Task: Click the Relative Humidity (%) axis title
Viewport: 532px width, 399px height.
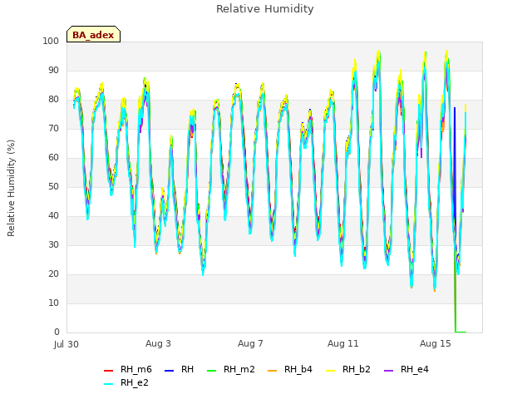Action: click(x=11, y=188)
